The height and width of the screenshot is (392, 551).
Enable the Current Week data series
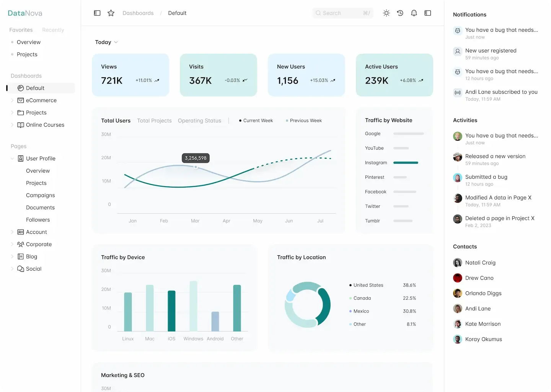(256, 120)
